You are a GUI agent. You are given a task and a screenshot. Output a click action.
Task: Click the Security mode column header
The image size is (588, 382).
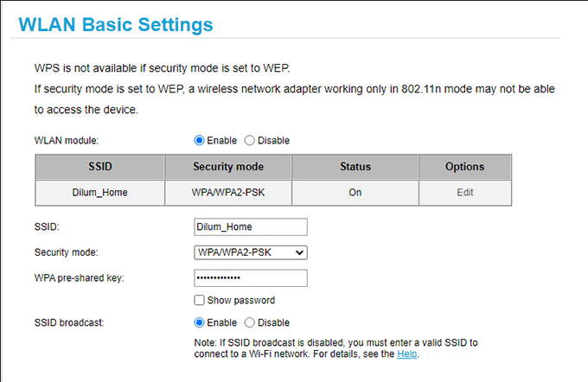point(228,167)
